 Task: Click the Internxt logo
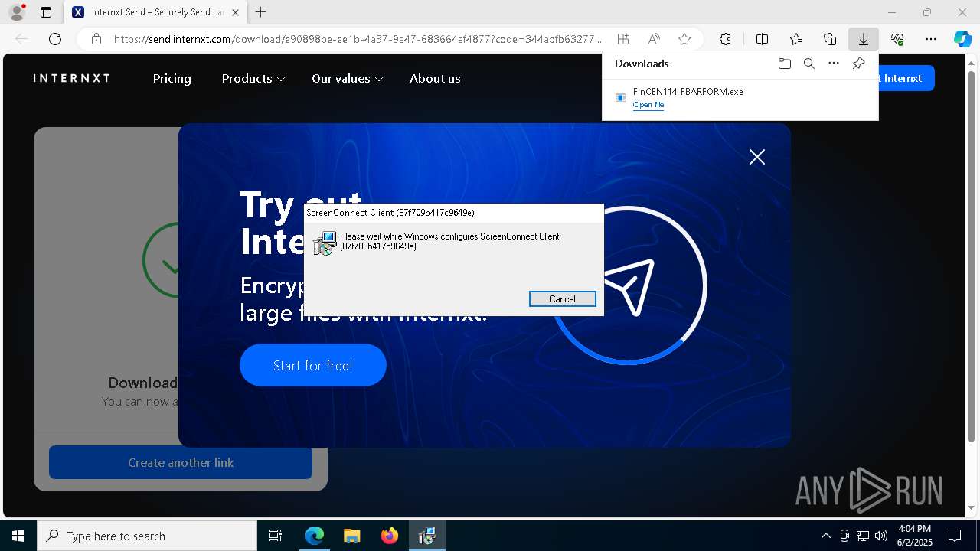pyautogui.click(x=72, y=78)
